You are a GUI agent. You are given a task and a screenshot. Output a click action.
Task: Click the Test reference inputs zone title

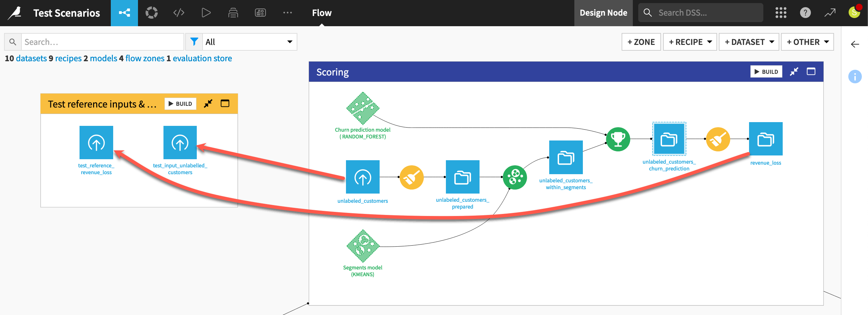point(102,104)
